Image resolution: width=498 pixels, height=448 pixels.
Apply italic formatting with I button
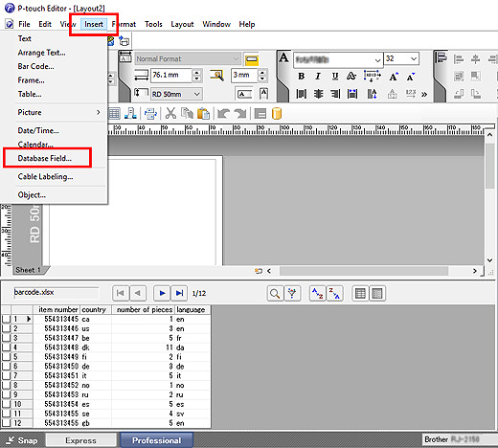(318, 77)
